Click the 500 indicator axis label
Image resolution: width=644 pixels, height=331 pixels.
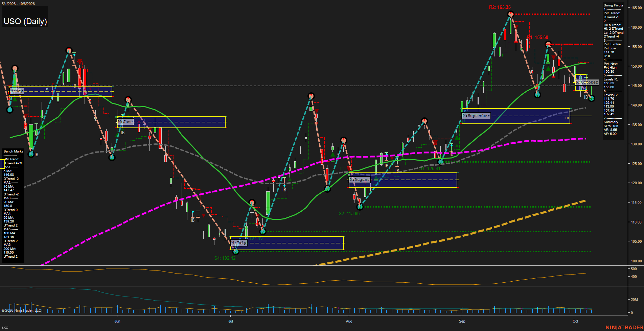pos(634,269)
